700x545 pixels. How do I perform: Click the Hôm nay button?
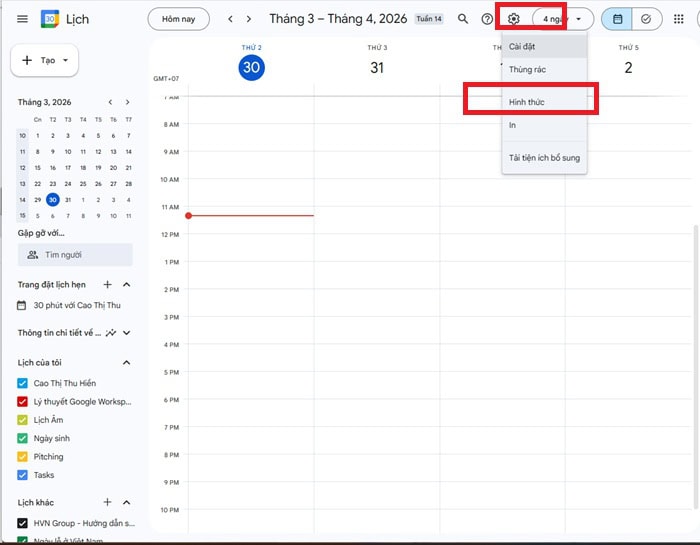(x=181, y=19)
